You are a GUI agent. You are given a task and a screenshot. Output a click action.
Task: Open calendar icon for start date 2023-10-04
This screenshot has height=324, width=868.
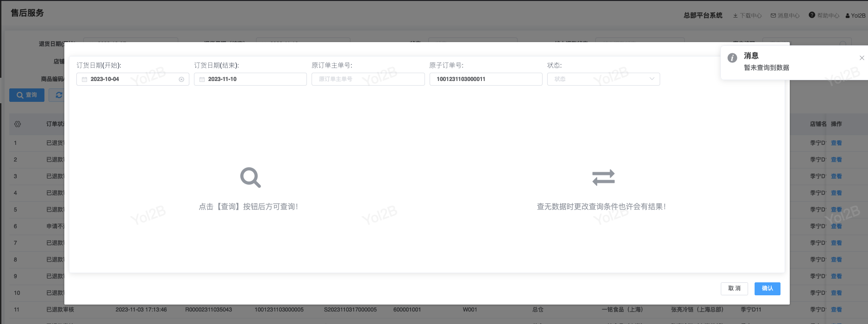[x=84, y=80]
